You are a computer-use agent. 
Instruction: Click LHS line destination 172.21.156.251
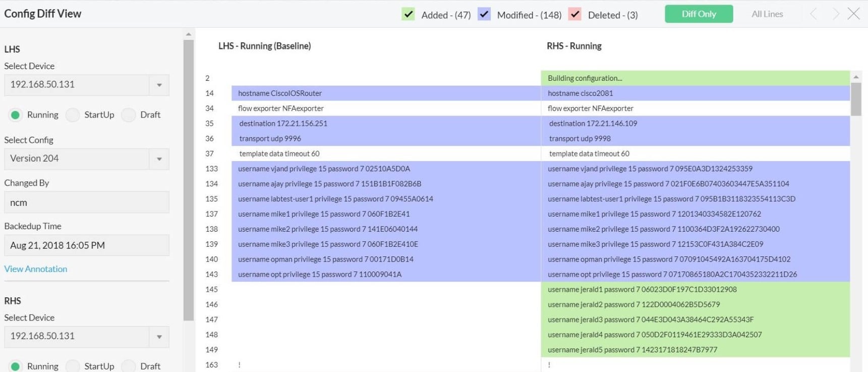click(x=386, y=123)
